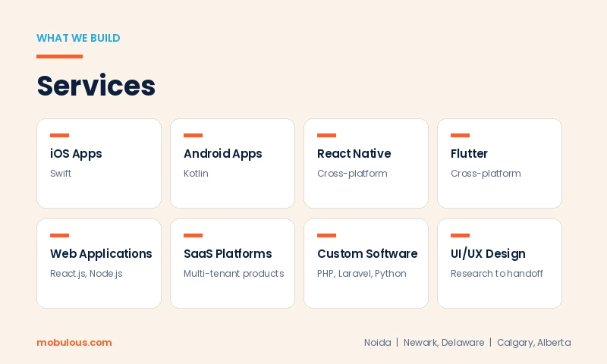The image size is (607, 364).
Task: Click the Flutter card heading
Action: (469, 154)
